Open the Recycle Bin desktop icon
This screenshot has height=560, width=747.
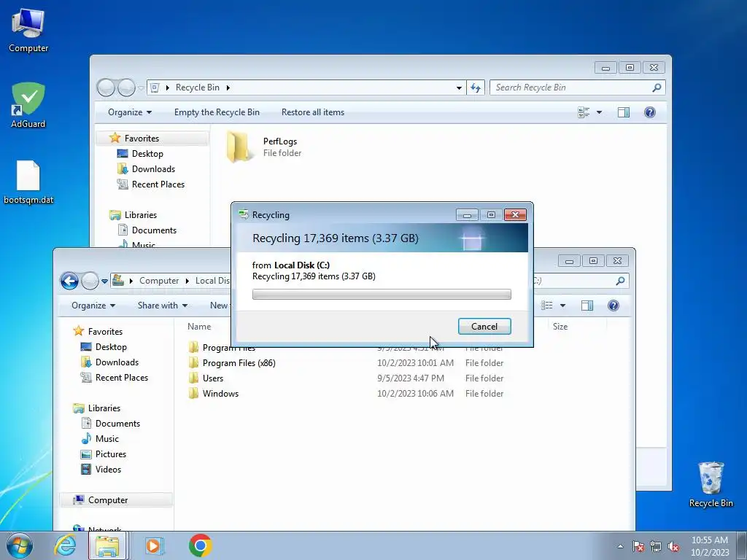(x=711, y=484)
